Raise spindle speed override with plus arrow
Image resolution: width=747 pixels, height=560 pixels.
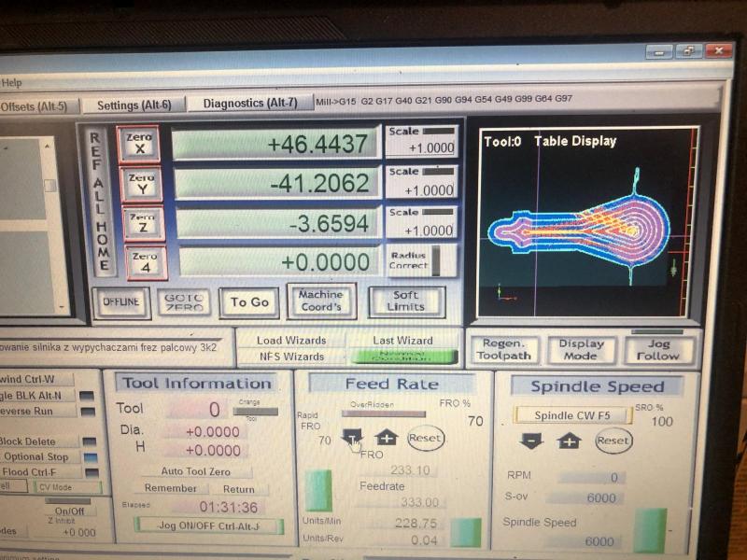click(x=569, y=441)
